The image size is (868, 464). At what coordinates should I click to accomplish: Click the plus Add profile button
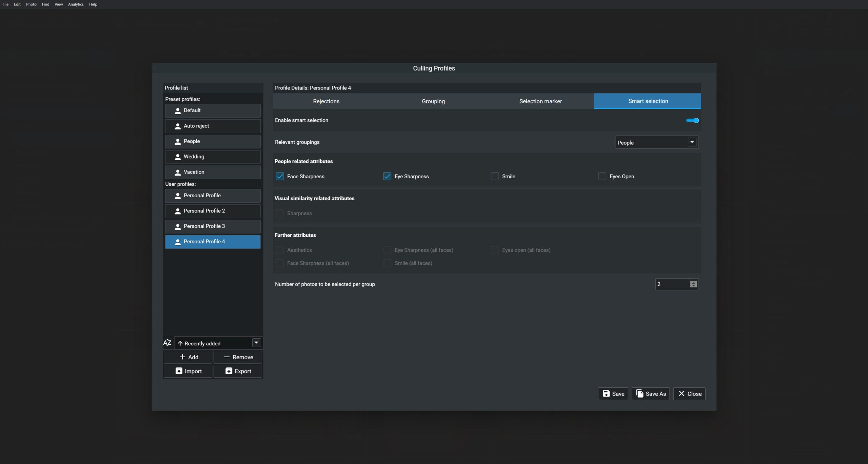coord(188,357)
